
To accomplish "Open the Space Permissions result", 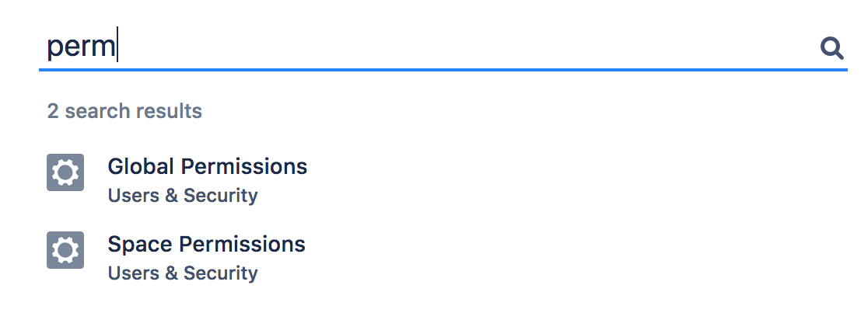I will (206, 245).
